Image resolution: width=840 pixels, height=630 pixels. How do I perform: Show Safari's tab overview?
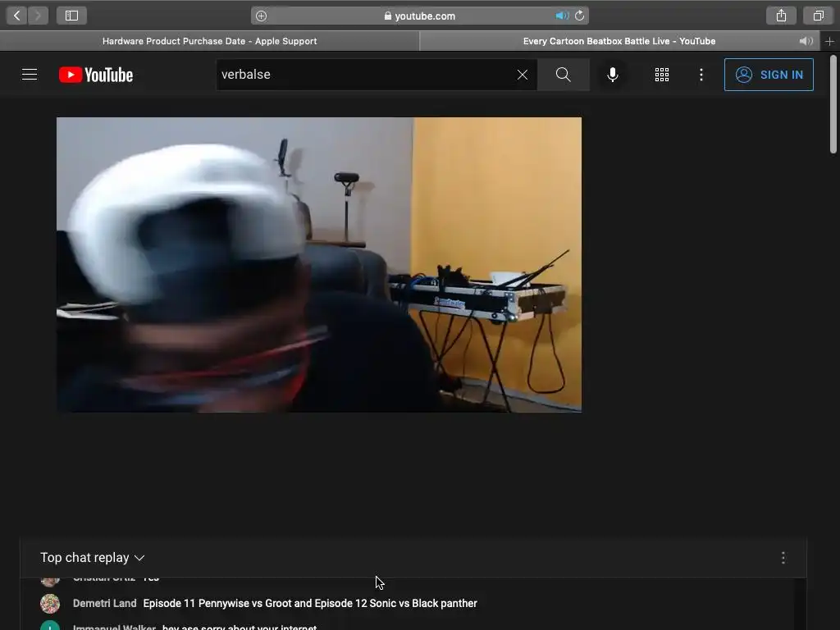(x=818, y=16)
